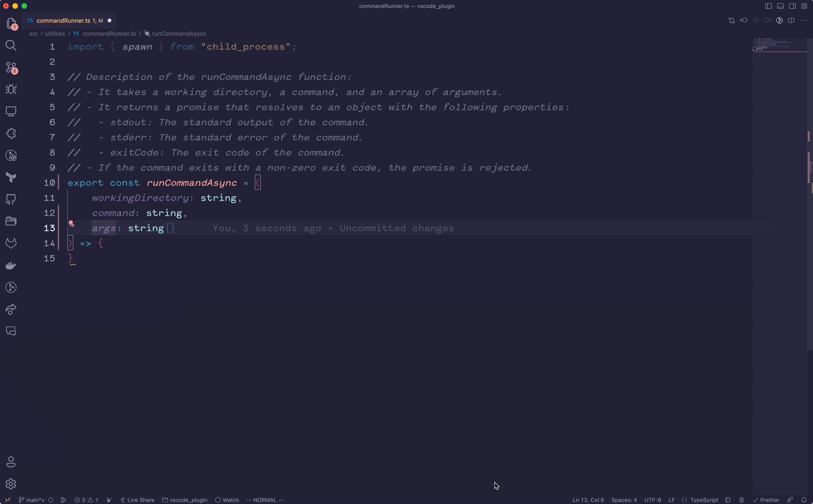Open Extensions view in activity bar

[11, 133]
